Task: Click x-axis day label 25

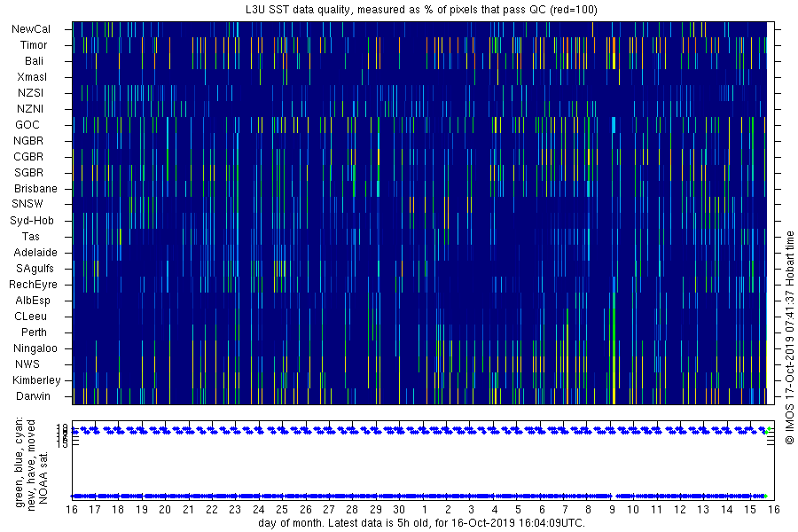Action: 282,510
